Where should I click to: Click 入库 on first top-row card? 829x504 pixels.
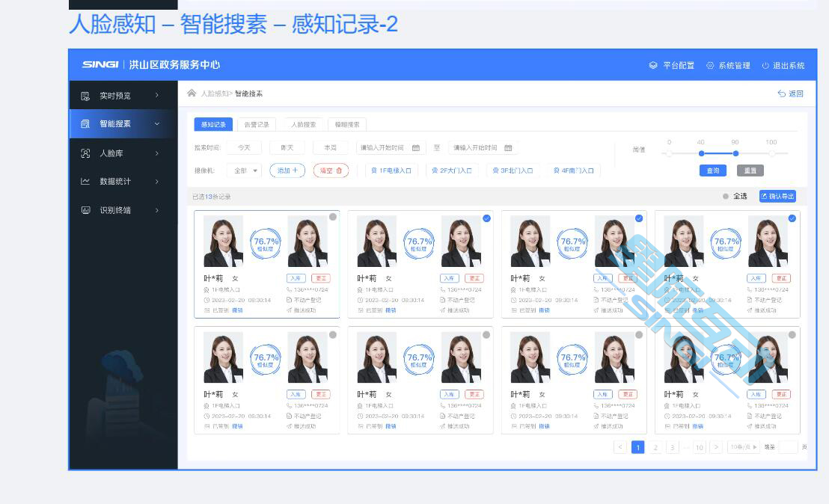(296, 278)
